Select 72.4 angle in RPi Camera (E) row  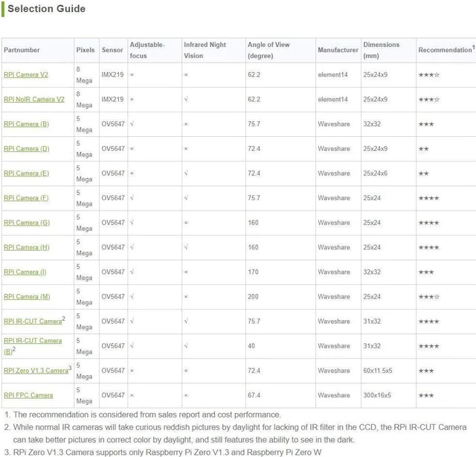pyautogui.click(x=254, y=173)
